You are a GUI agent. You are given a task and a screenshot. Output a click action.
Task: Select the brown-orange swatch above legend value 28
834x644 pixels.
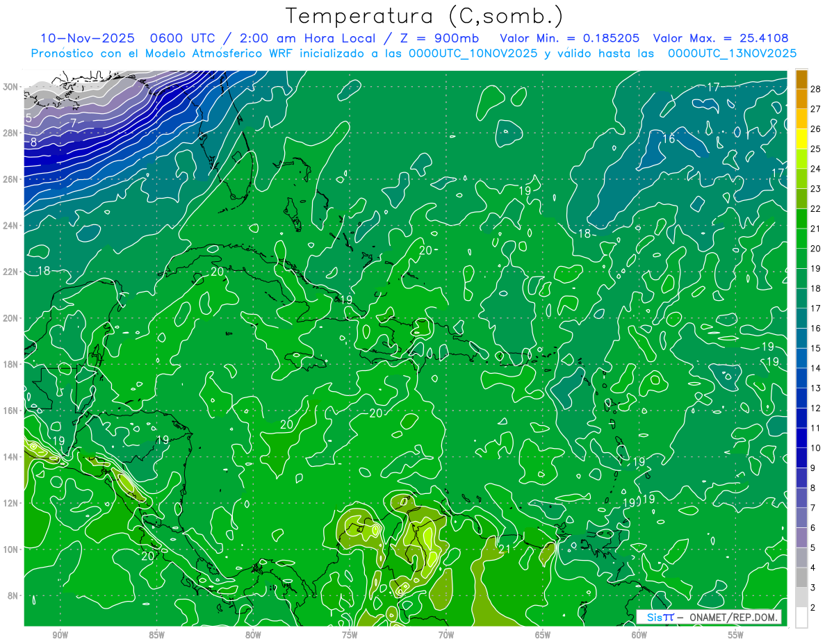click(x=801, y=79)
